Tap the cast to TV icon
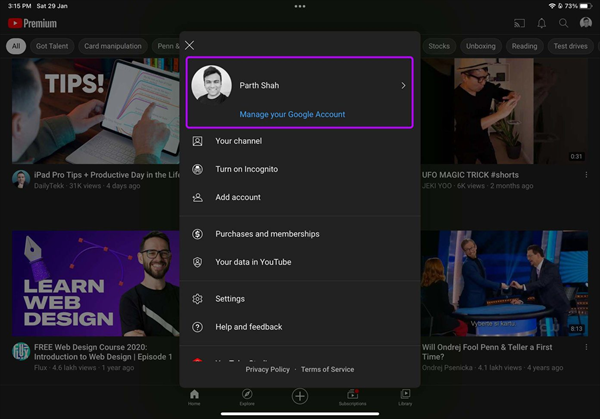Viewport: 600px width, 419px height. pyautogui.click(x=519, y=23)
